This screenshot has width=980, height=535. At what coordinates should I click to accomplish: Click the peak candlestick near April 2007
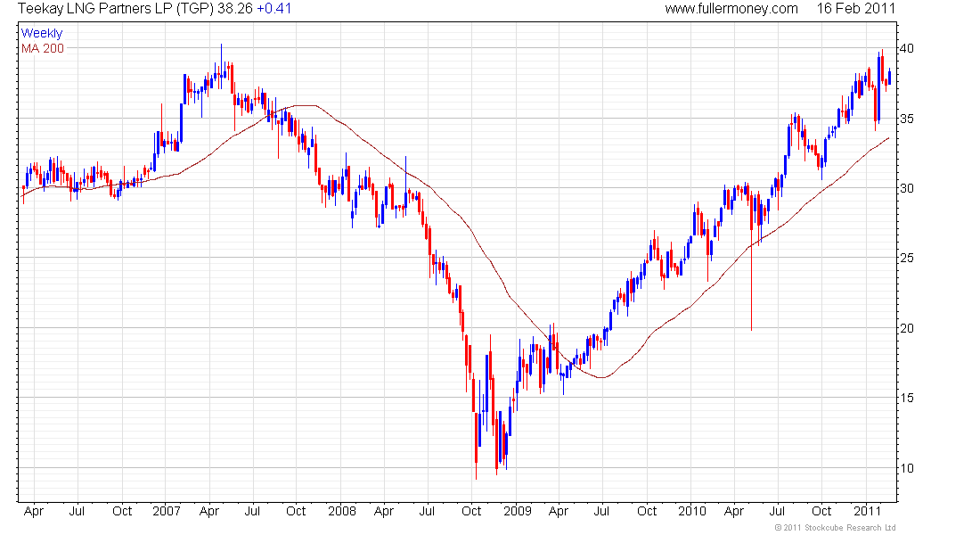click(221, 66)
